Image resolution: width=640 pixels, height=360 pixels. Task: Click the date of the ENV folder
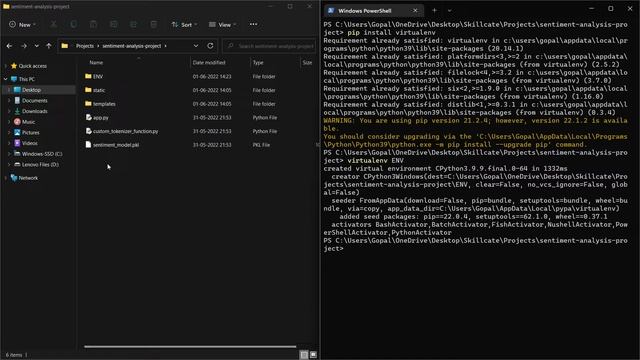212,77
